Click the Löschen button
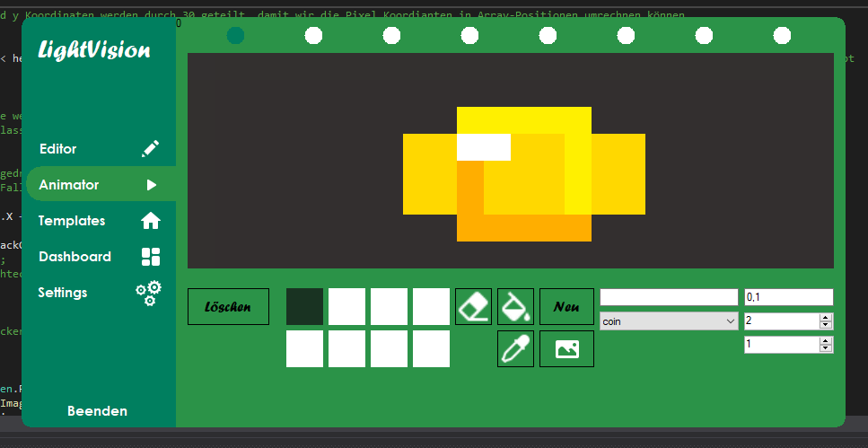This screenshot has width=868, height=448. [228, 306]
